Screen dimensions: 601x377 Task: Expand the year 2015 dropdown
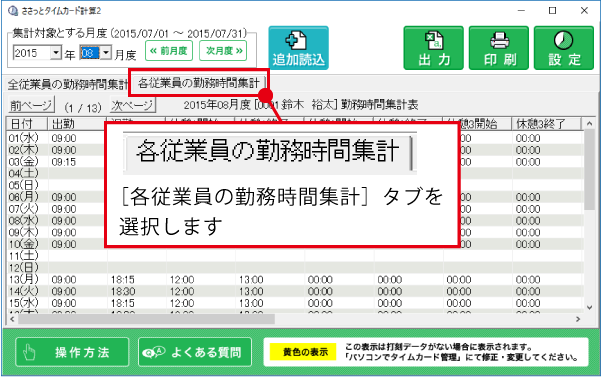tap(56, 52)
